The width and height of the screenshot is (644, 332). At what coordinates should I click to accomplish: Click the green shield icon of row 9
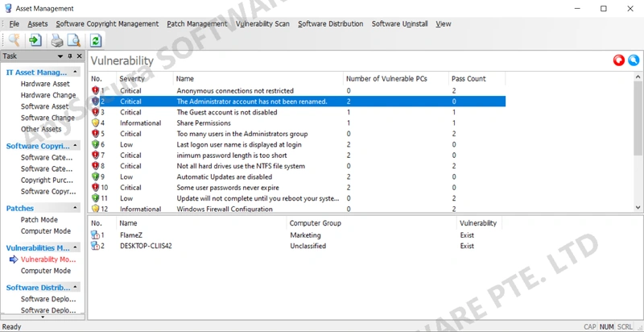click(x=95, y=176)
